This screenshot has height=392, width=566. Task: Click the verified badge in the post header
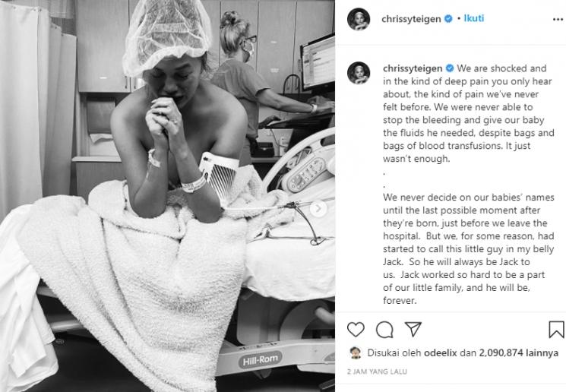pos(448,19)
